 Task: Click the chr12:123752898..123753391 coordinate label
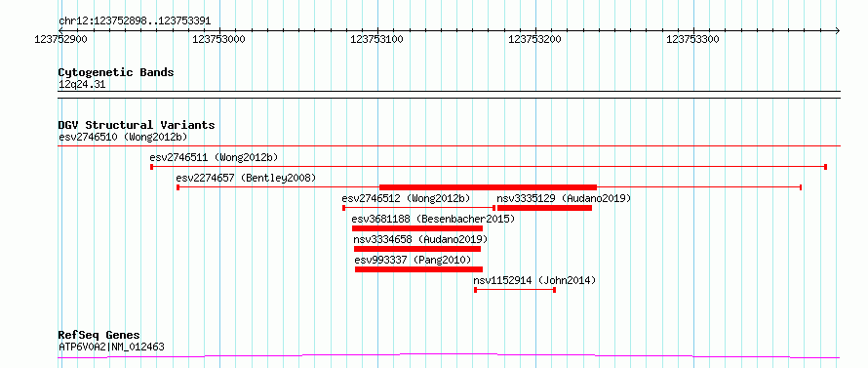135,21
